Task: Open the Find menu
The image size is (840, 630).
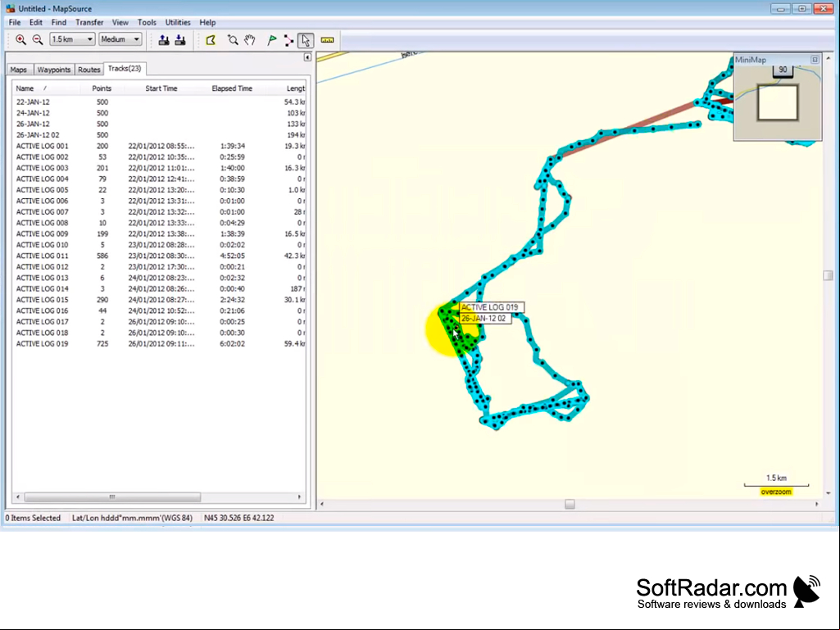Action: (x=59, y=22)
